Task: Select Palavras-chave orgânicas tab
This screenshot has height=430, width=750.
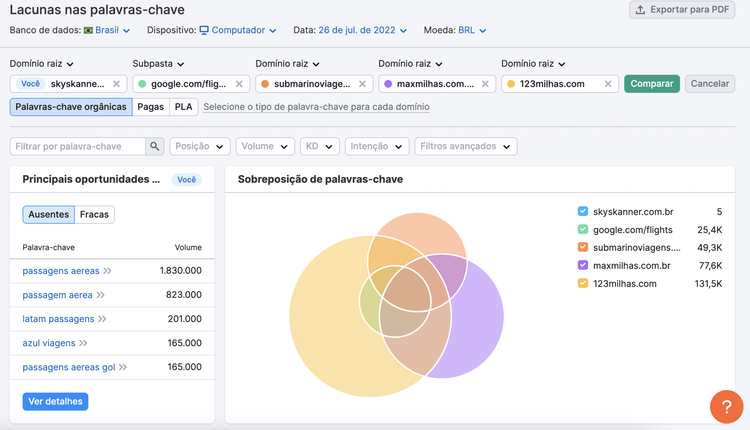Action: [x=71, y=107]
